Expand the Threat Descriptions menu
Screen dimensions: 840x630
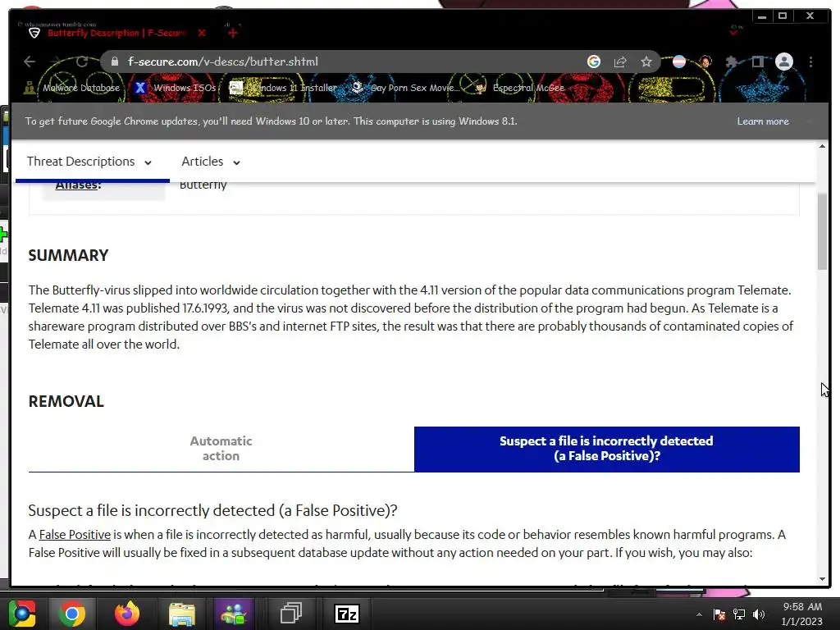[x=89, y=162]
